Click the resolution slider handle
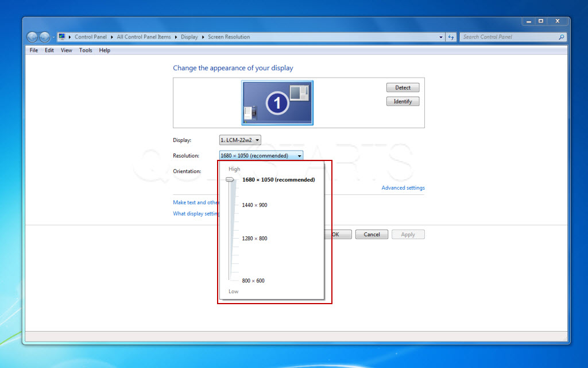Screen dimensions: 588x368 pyautogui.click(x=230, y=179)
